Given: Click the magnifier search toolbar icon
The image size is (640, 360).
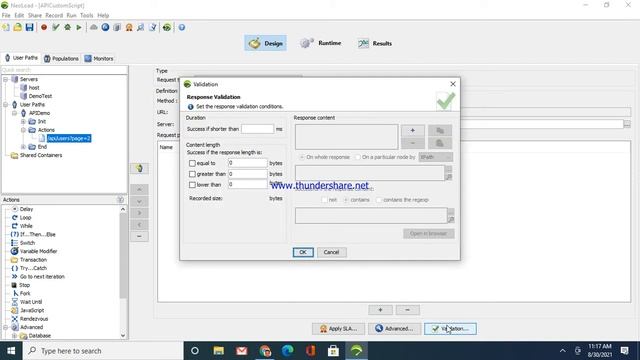Looking at the screenshot, I should [140, 27].
